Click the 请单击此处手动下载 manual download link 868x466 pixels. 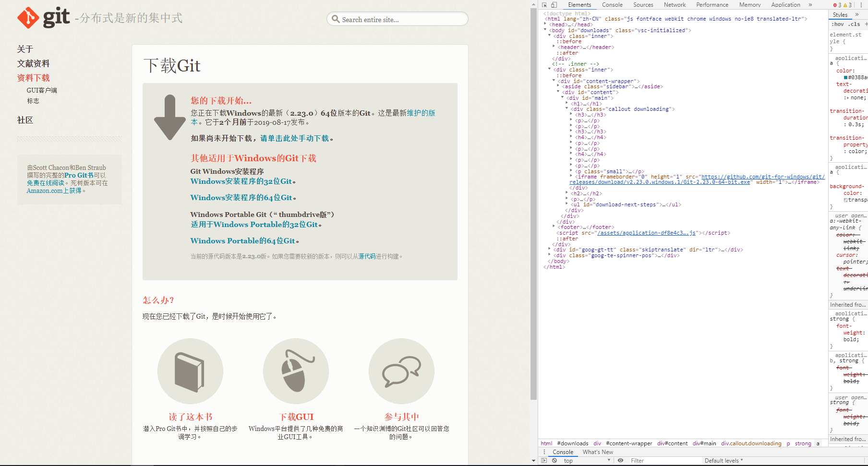(294, 138)
